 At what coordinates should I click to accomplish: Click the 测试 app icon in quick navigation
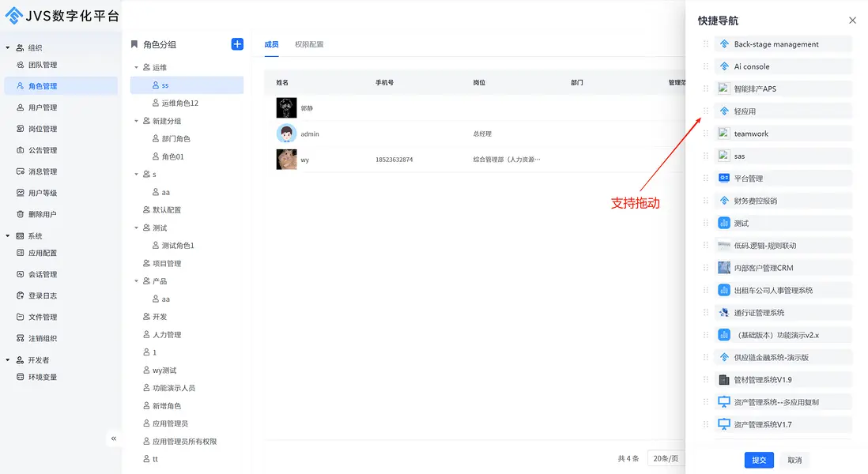point(724,223)
